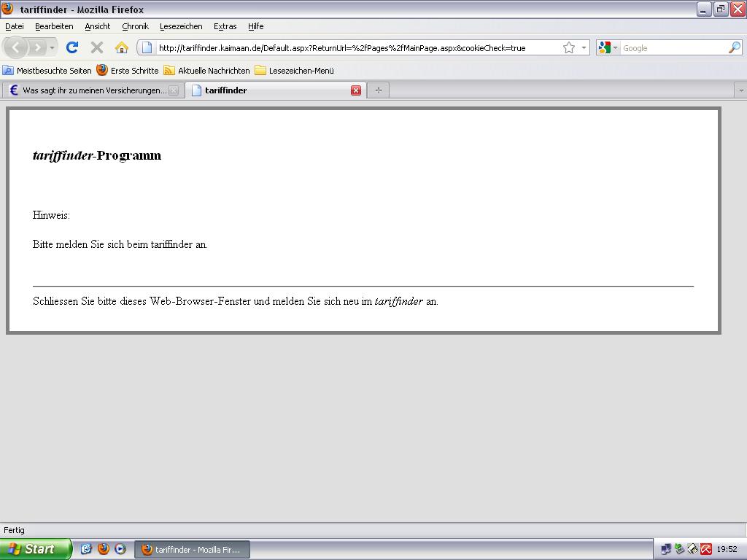The image size is (747, 560).
Task: Open Aktuelle Nachrichten feed bookmark
Action: click(x=206, y=71)
